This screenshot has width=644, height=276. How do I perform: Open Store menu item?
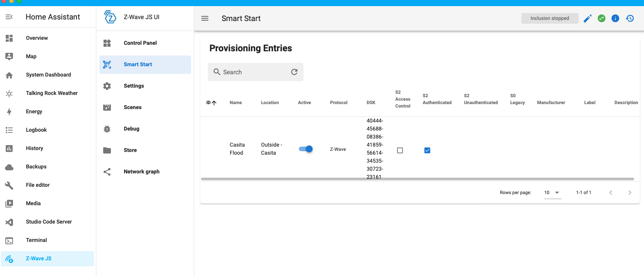(145, 150)
